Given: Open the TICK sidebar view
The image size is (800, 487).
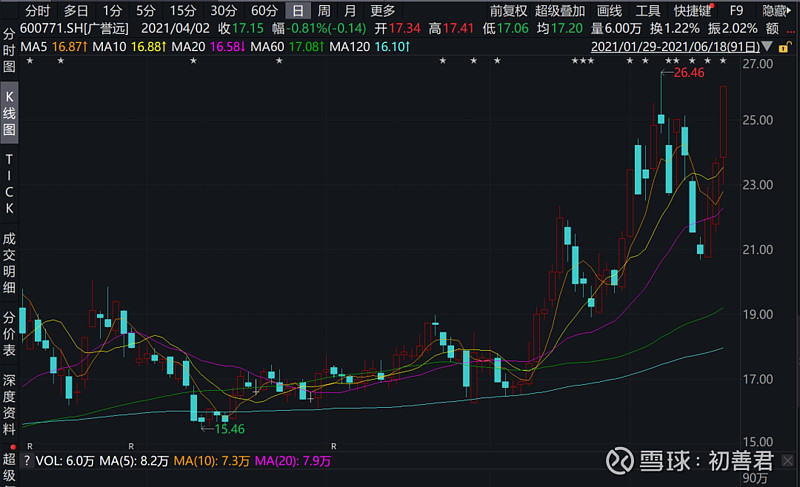Looking at the screenshot, I should coord(9,184).
